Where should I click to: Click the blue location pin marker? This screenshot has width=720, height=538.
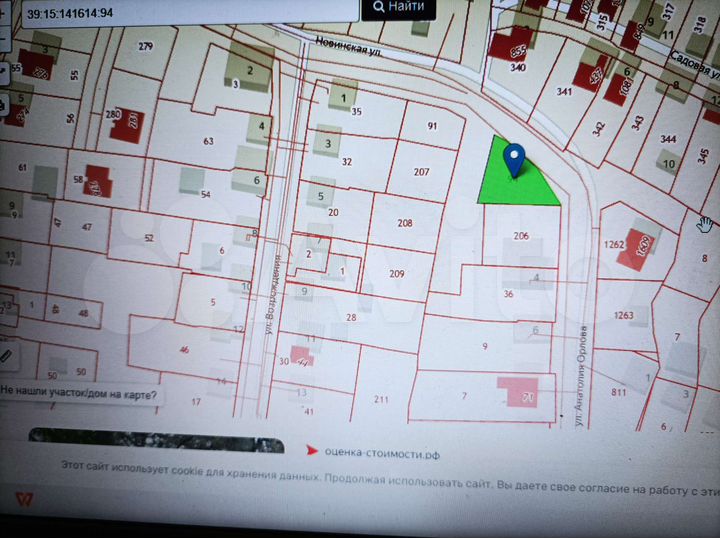point(515,158)
